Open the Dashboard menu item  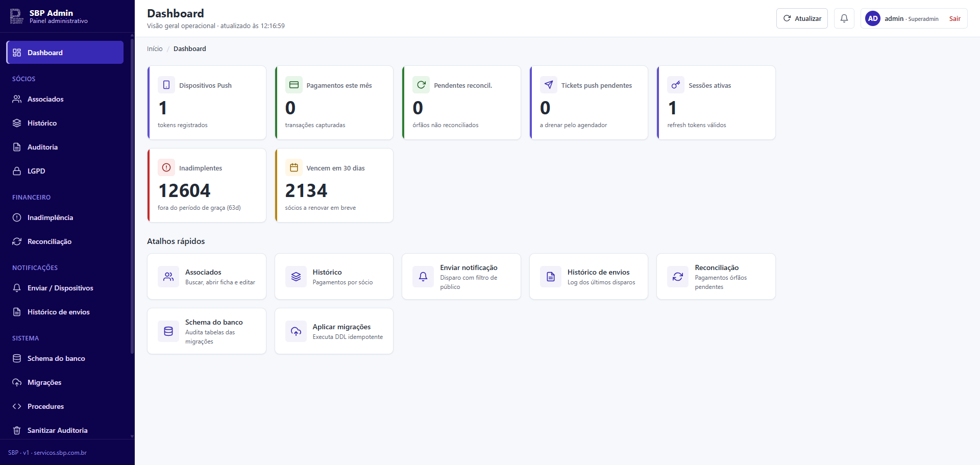[65, 53]
